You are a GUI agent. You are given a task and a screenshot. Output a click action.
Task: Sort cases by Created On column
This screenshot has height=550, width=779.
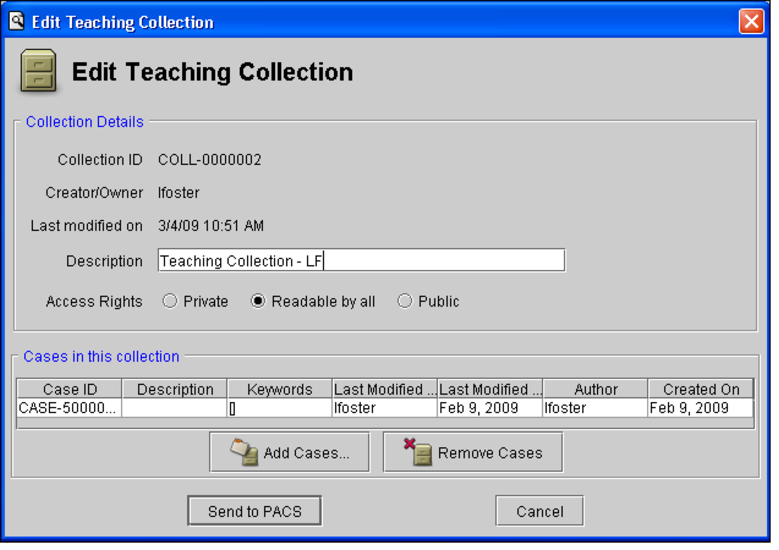700,390
